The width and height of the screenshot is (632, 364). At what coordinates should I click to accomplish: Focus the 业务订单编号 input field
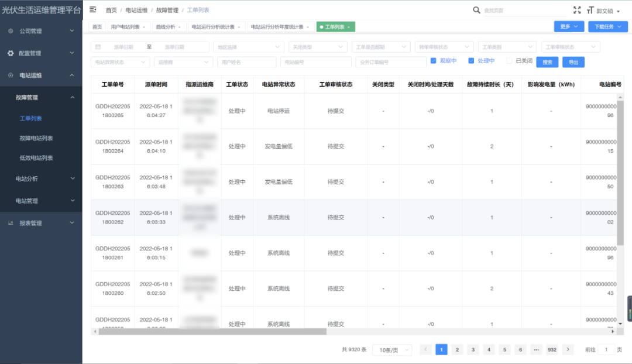[x=391, y=62]
